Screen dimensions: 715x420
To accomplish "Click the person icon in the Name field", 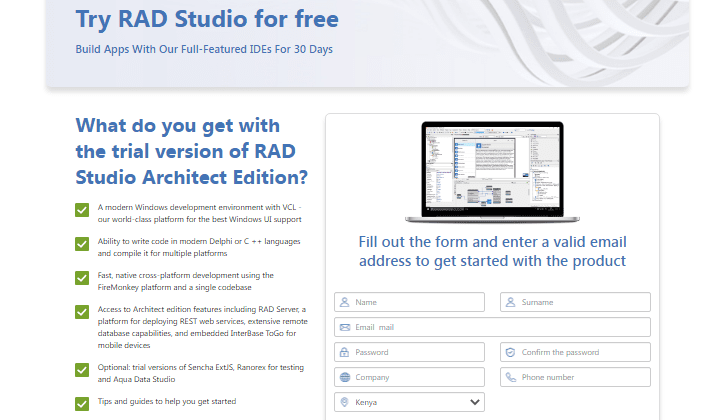I will [344, 302].
